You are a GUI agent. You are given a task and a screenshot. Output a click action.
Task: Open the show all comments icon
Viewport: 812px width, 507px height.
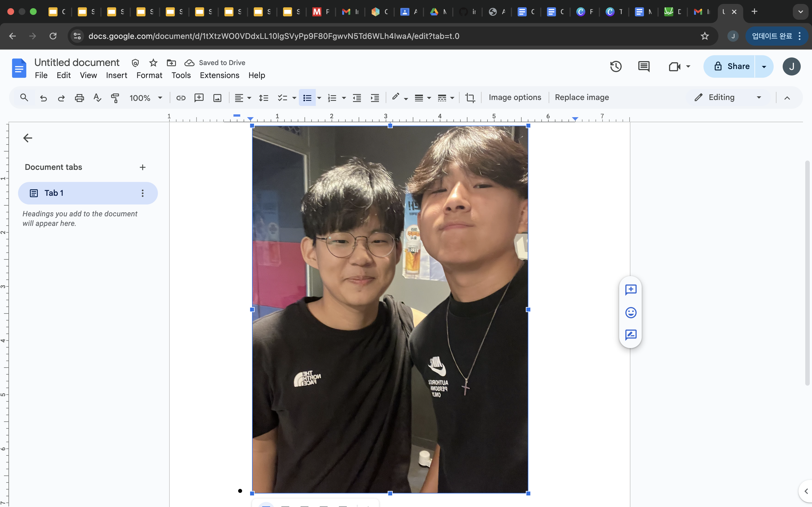click(643, 66)
